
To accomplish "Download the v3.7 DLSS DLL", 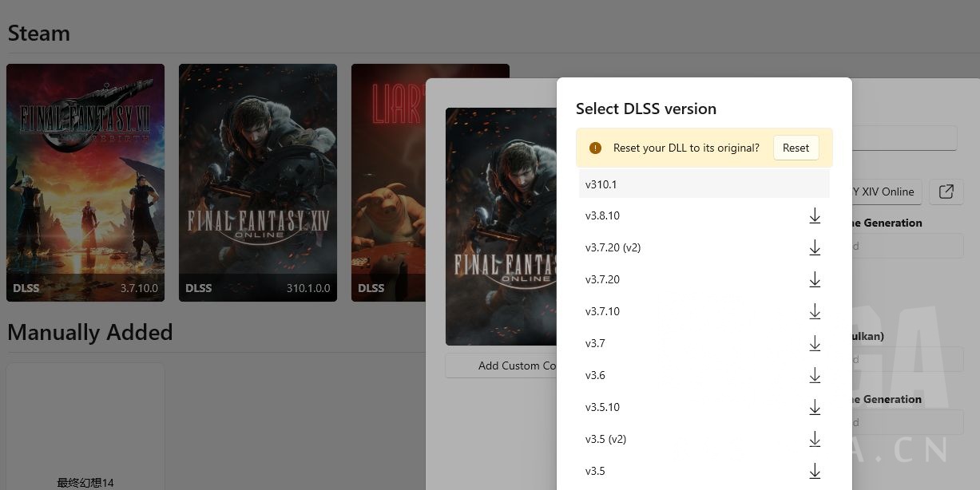I will coord(815,343).
